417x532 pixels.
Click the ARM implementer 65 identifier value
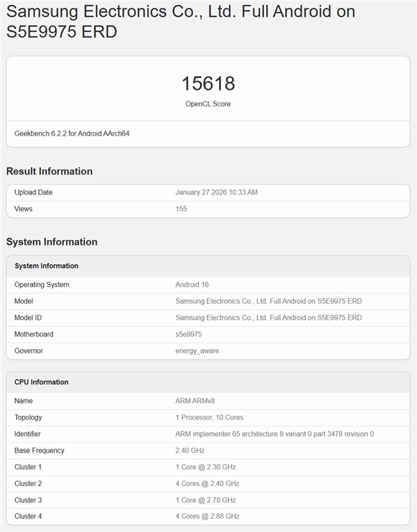[x=275, y=434]
